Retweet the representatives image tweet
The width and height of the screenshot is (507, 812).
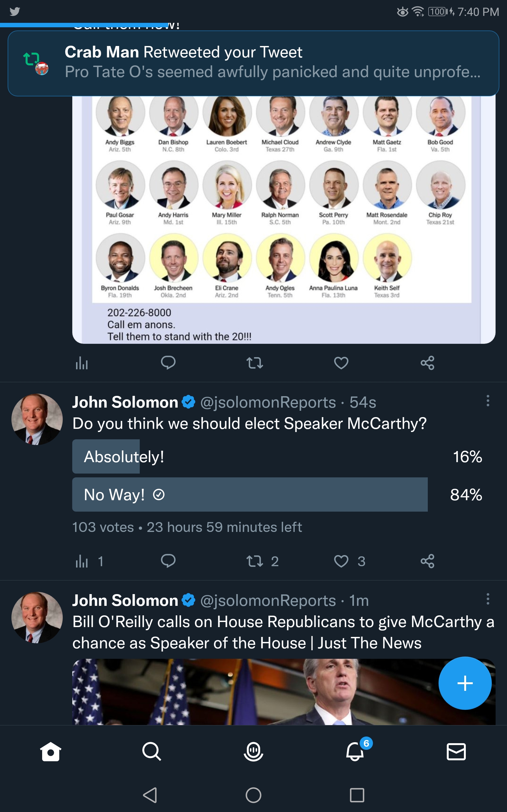point(254,363)
